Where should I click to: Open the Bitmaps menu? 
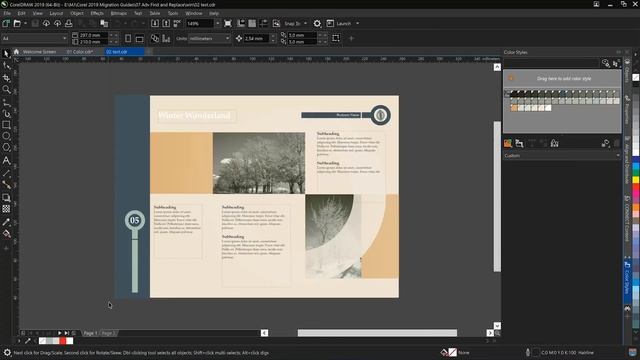click(x=119, y=13)
